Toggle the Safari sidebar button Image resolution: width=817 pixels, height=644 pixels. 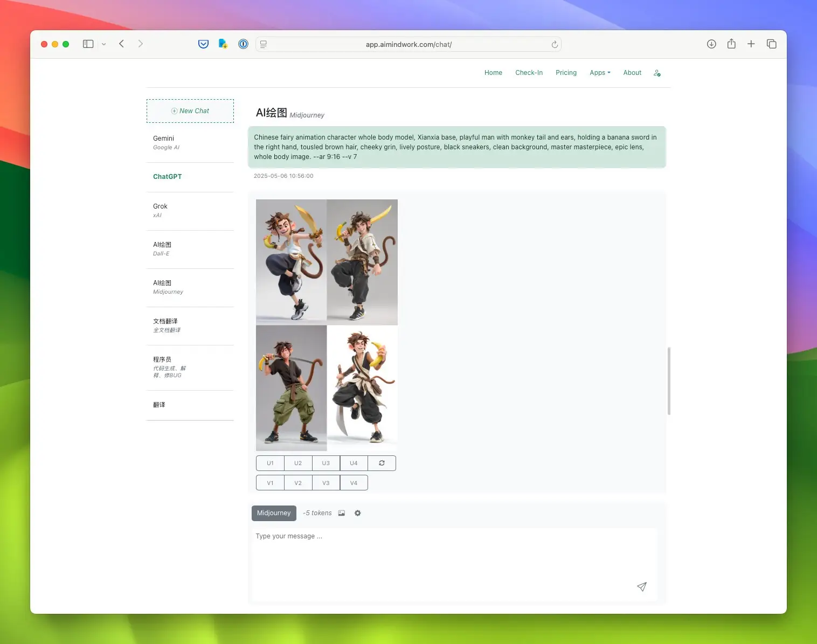[x=88, y=44]
